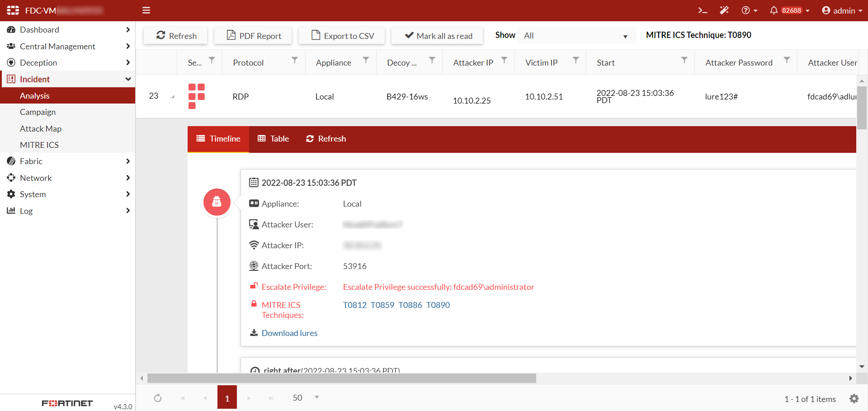
Task: Open MITRE technique T0886
Action: point(410,305)
